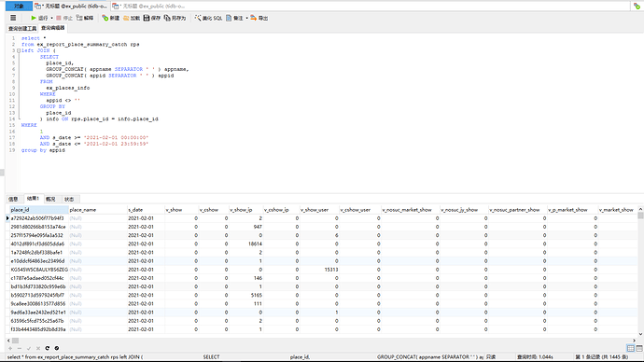Click the horizontal scrollbar right arrow
Screen dimensions: 644x362
[x=634, y=341]
